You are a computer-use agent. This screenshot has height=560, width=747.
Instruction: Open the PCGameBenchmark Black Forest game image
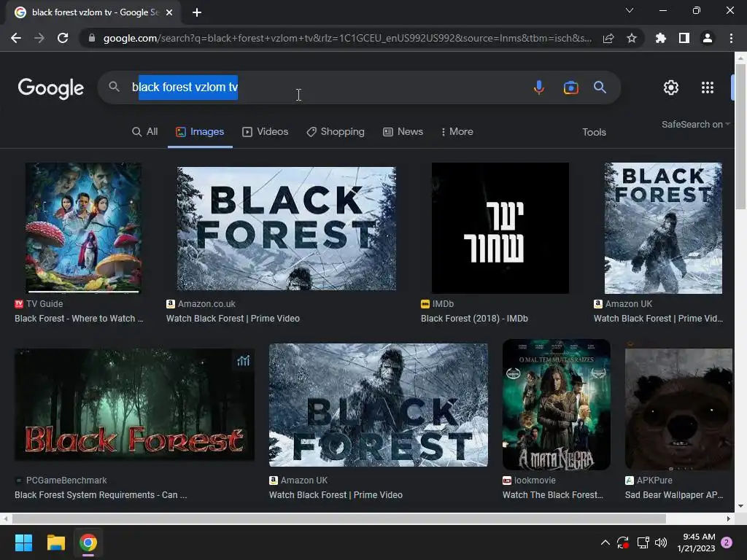[134, 404]
